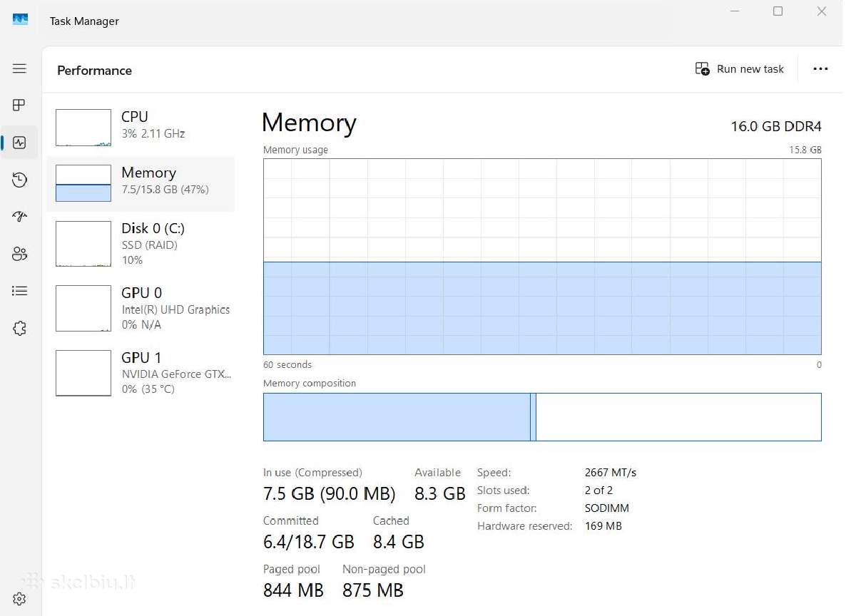Click the 15.8 GB graph maximum label
The width and height of the screenshot is (856, 616).
(805, 150)
